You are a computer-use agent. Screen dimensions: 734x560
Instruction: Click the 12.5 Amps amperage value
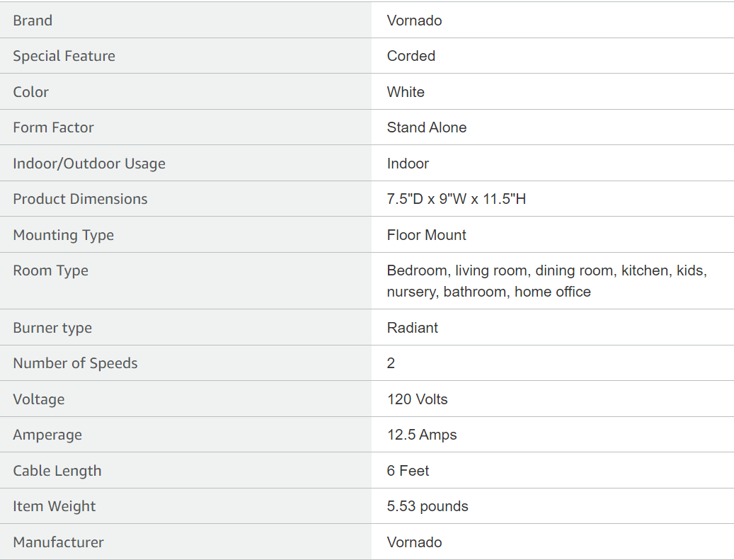422,435
